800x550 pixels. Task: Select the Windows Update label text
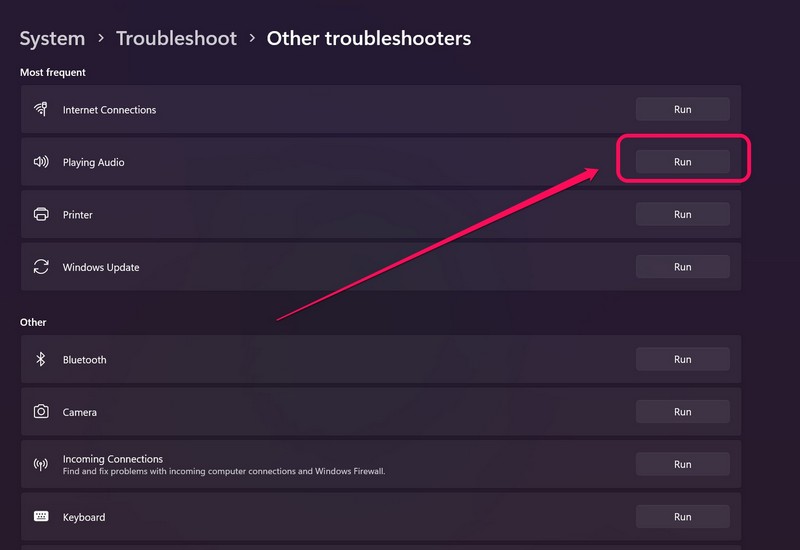(x=101, y=267)
